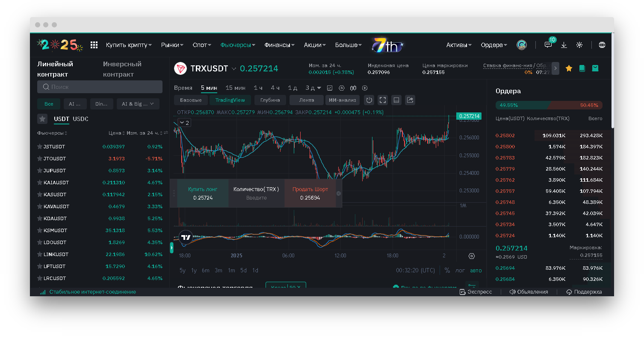
Task: Click the Количество (TRX) input field
Action: [x=256, y=198]
